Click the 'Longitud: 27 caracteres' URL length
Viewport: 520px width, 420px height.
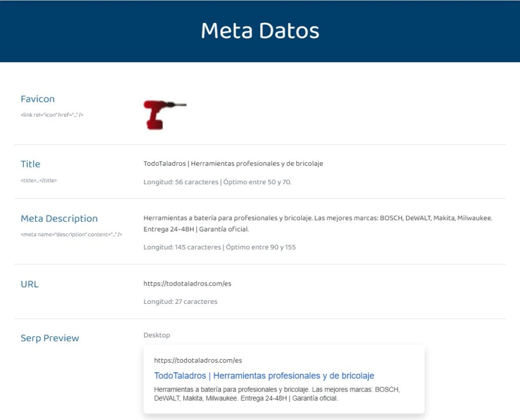coord(180,301)
